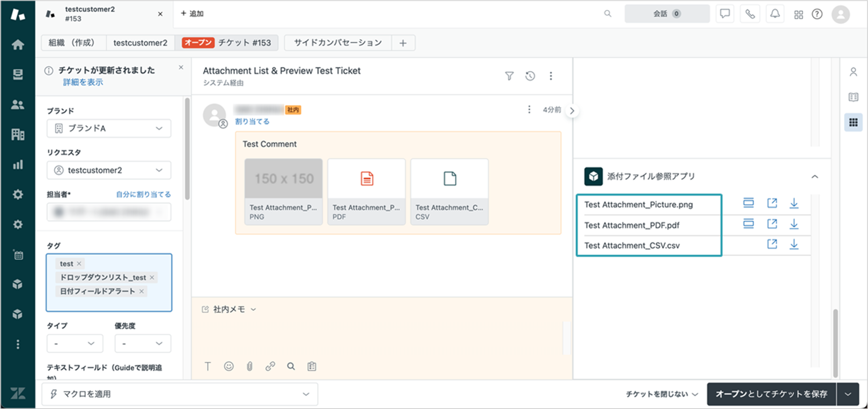Screen dimensions: 868x409
Task: Collapse the right apps side panel chevron
Action: click(572, 111)
